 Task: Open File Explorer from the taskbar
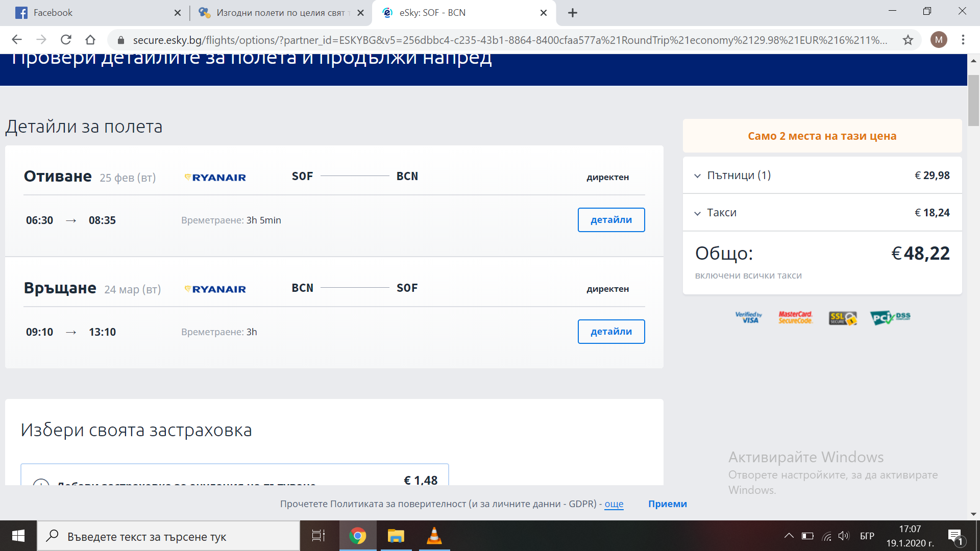[x=396, y=536]
